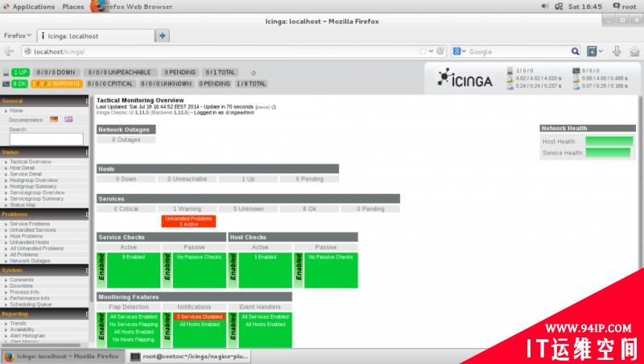Screen dimensions: 644x364
Task: Open the Firefox menu dropdown
Action: pos(18,35)
